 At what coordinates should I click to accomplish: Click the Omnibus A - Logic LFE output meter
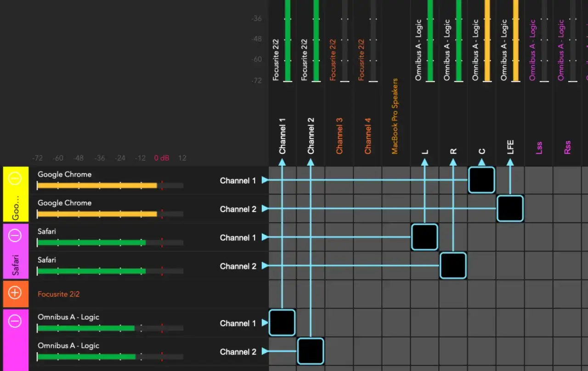(516, 40)
